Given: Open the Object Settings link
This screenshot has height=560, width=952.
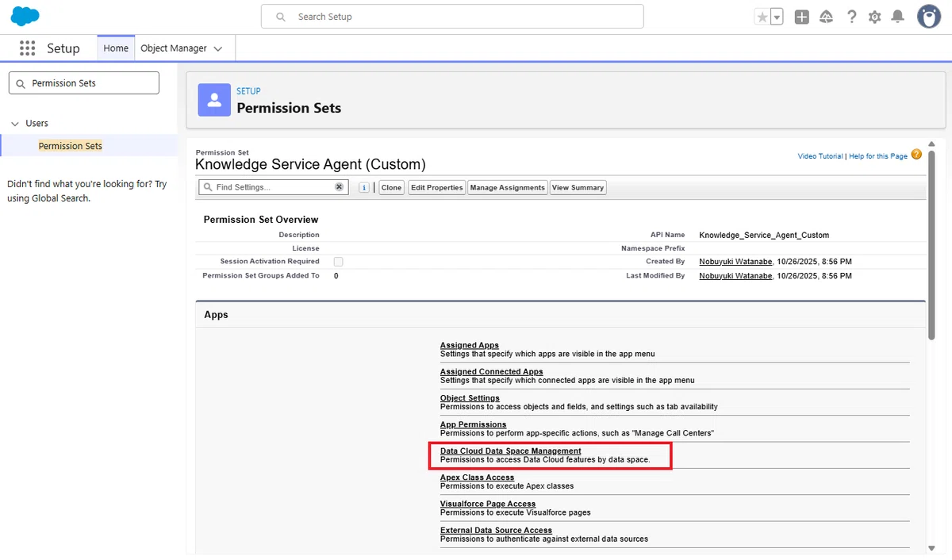Looking at the screenshot, I should [470, 398].
